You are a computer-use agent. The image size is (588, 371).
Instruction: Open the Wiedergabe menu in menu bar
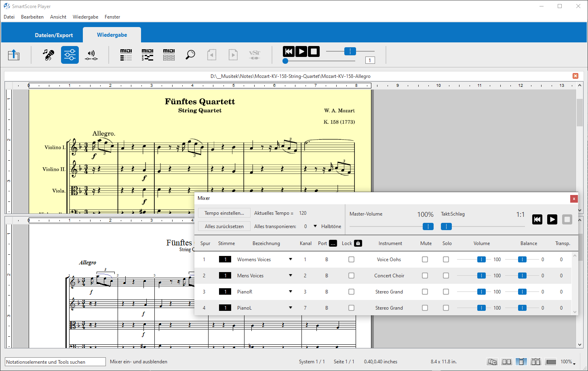pyautogui.click(x=85, y=17)
